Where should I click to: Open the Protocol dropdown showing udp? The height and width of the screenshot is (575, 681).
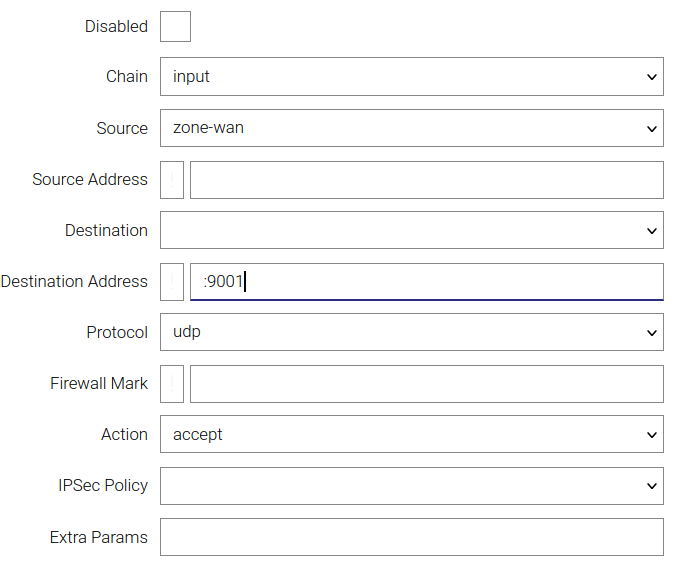click(x=411, y=332)
